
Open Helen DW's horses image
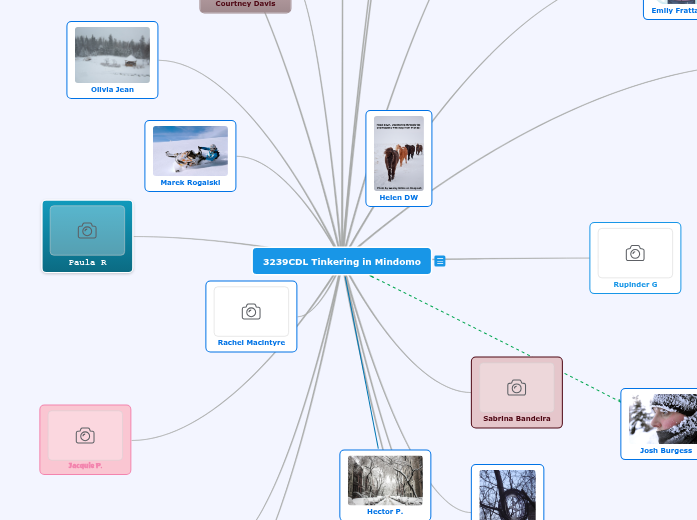(398, 153)
